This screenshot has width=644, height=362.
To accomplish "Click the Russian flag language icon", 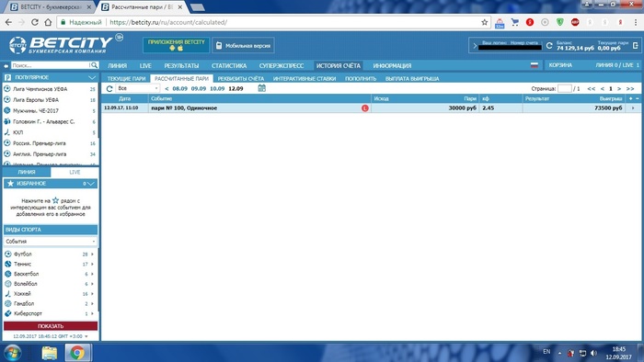I will [x=534, y=65].
